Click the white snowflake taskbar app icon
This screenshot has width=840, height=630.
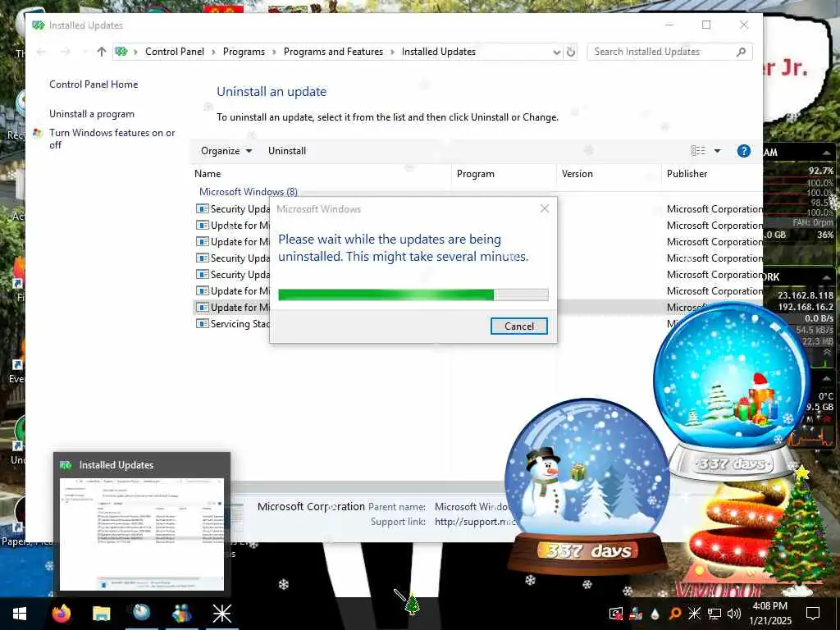pyautogui.click(x=221, y=614)
